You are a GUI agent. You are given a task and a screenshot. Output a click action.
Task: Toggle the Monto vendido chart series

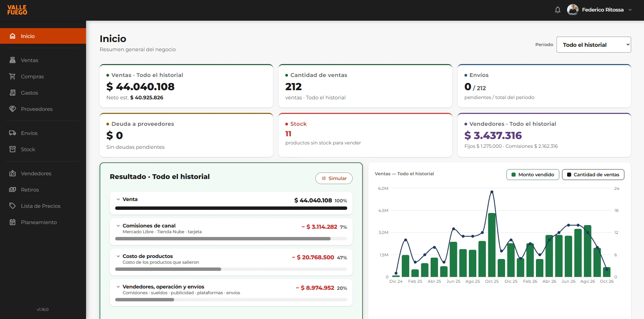click(533, 175)
